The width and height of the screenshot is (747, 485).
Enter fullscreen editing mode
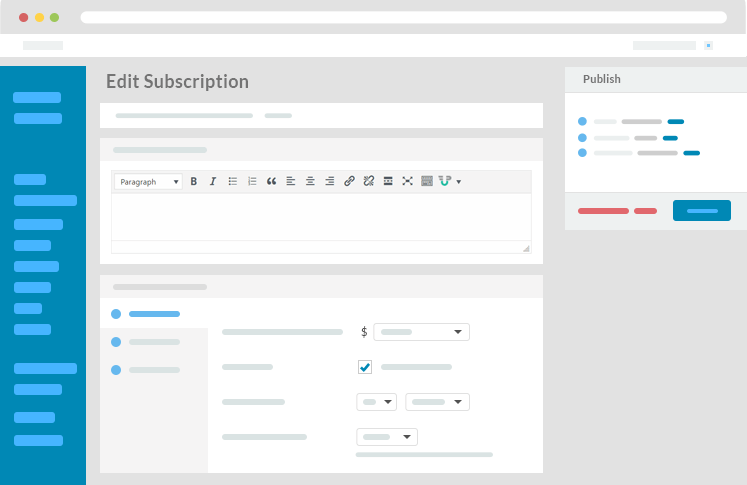(407, 181)
